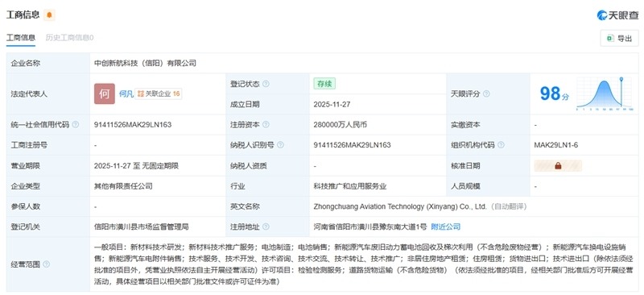The height and width of the screenshot is (295, 644).
Task: Click registered capital 280000万人民币
Action: click(x=340, y=125)
